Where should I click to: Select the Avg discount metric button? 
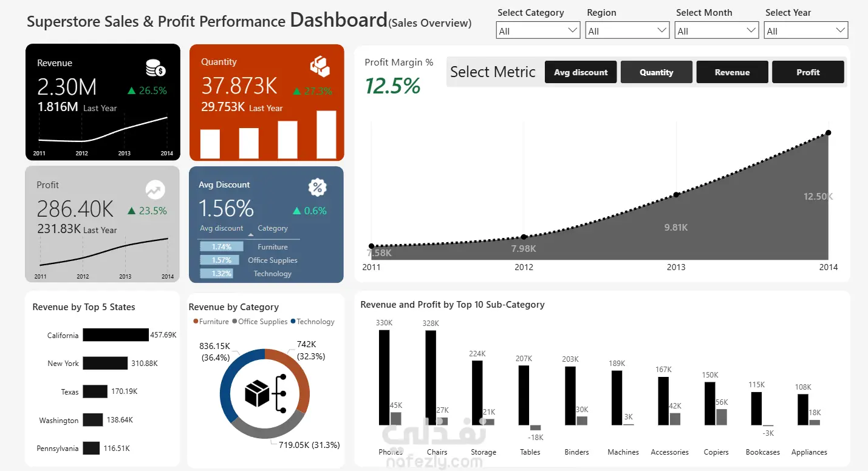[x=581, y=72]
